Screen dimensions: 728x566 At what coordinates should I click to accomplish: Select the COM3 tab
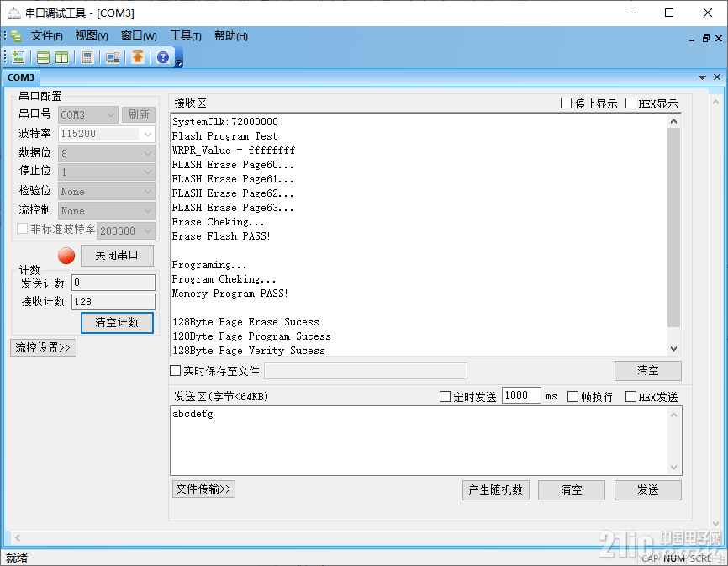click(21, 77)
